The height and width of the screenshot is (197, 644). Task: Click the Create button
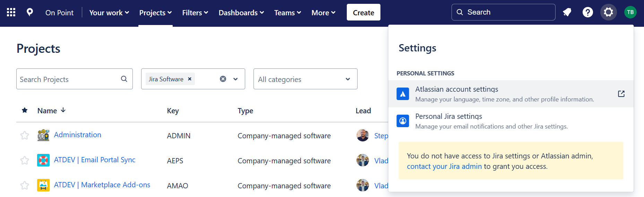click(363, 13)
